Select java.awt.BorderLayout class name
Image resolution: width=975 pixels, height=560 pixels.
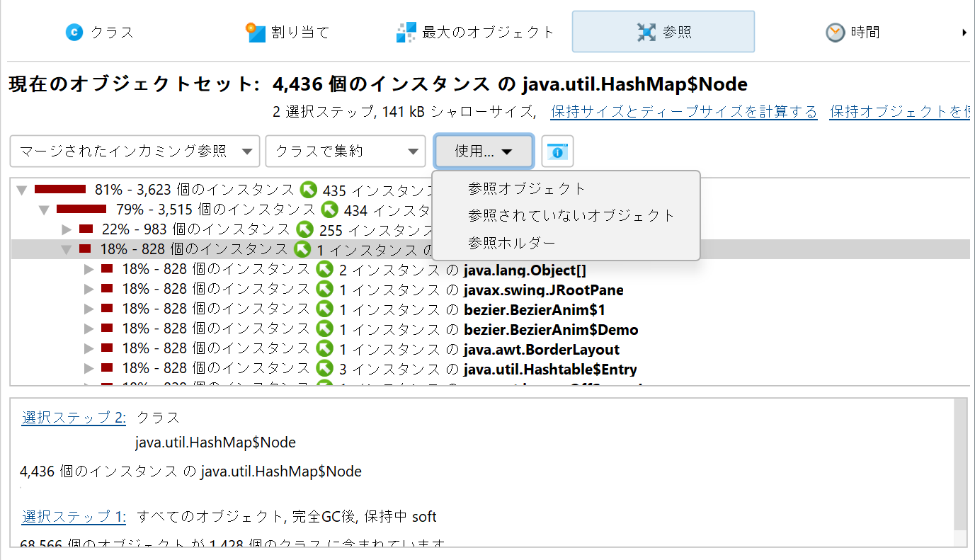click(542, 349)
